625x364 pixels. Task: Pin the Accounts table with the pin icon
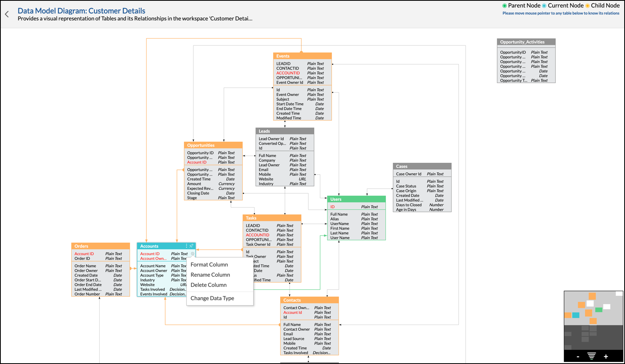191,246
